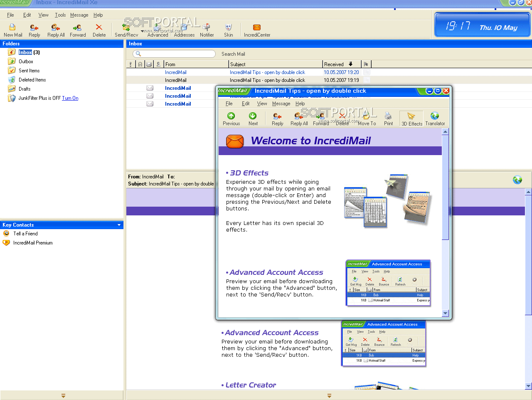Go to Previous message in Tips window
The width and height of the screenshot is (532, 400).
point(231,119)
